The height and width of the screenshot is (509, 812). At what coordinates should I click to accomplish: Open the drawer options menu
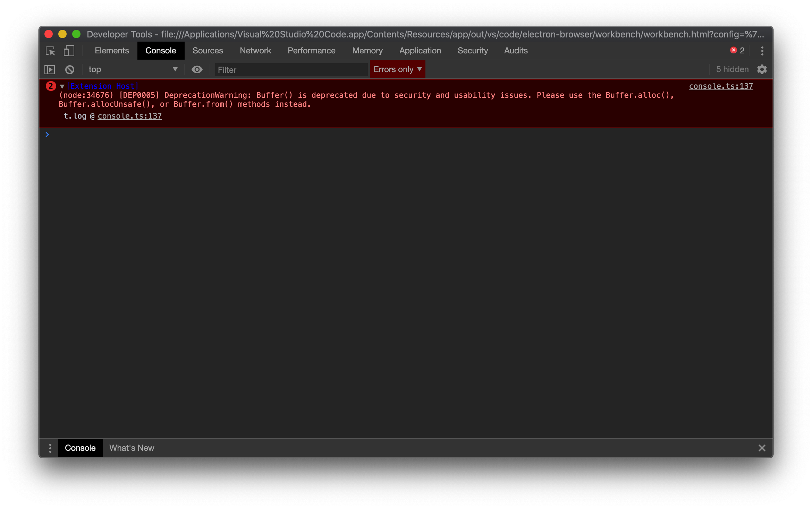(x=50, y=448)
